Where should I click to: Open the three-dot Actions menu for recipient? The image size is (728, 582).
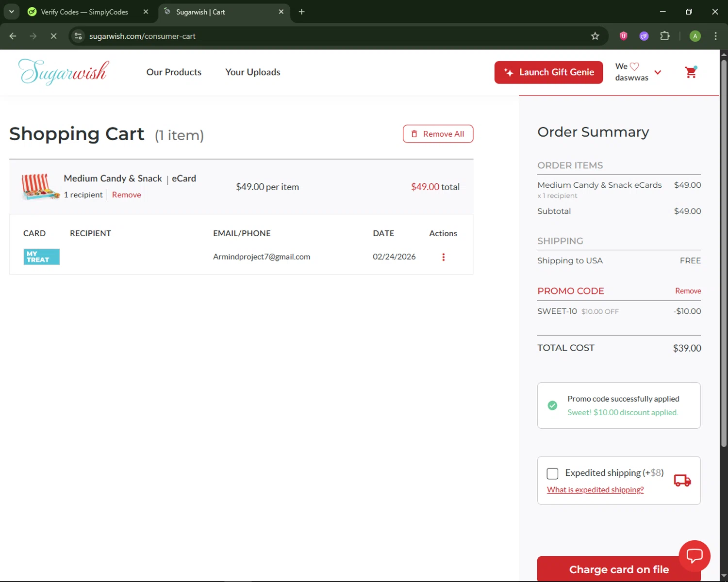tap(443, 257)
